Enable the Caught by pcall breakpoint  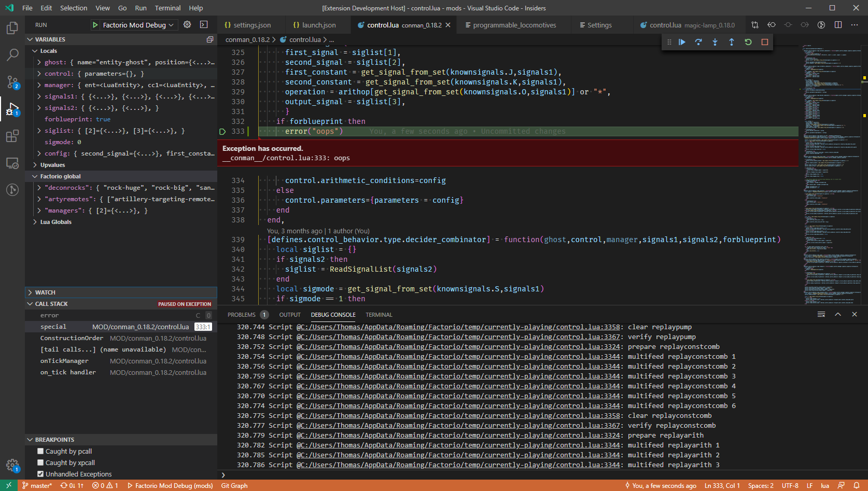40,452
